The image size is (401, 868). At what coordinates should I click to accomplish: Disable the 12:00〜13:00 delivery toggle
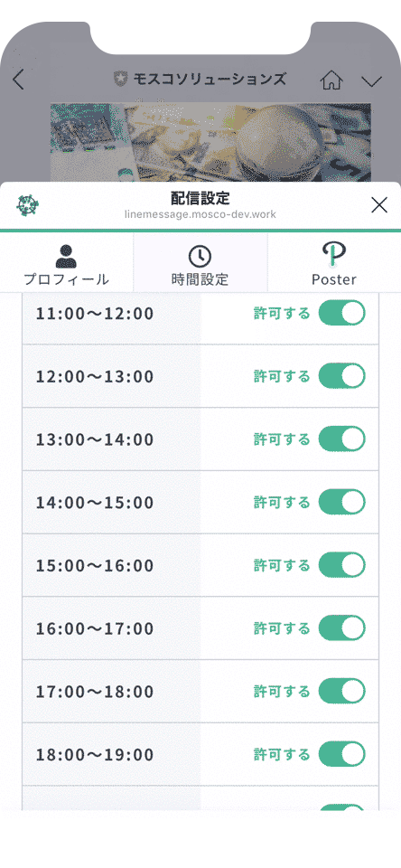click(x=341, y=376)
